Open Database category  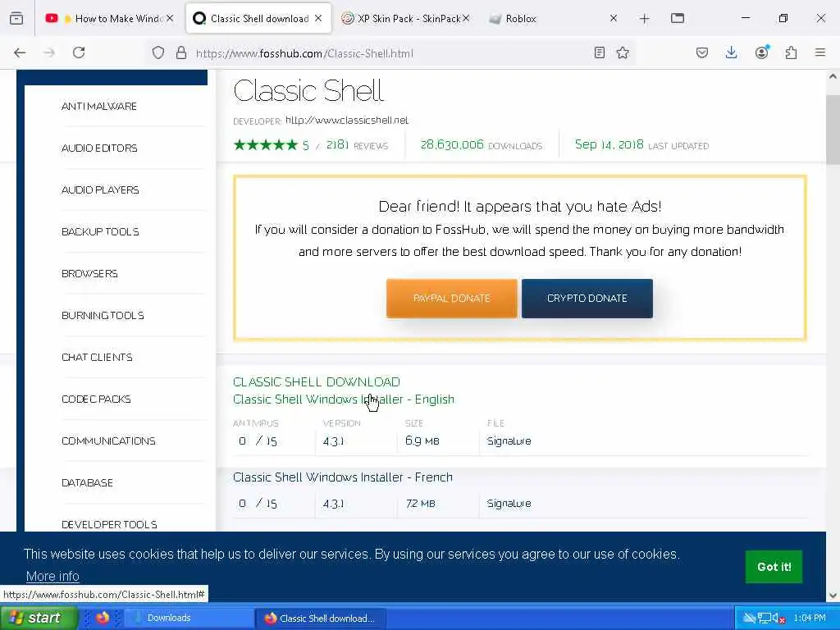pos(87,482)
